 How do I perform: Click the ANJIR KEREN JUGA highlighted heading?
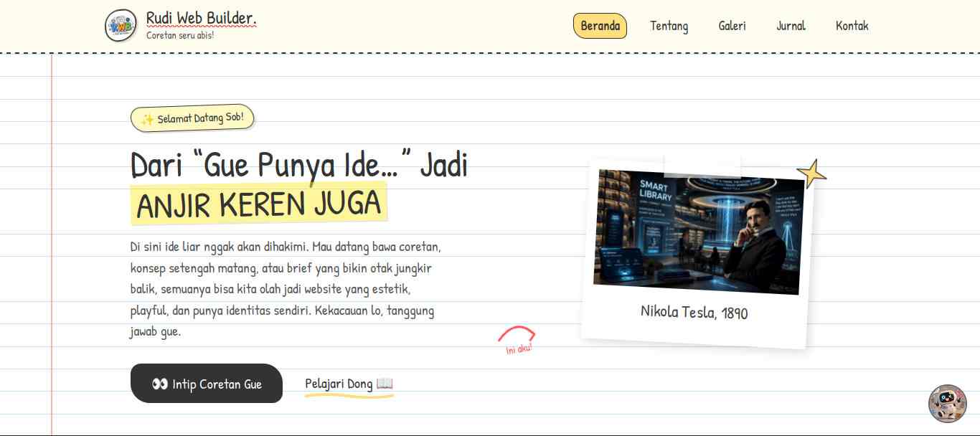(x=259, y=204)
